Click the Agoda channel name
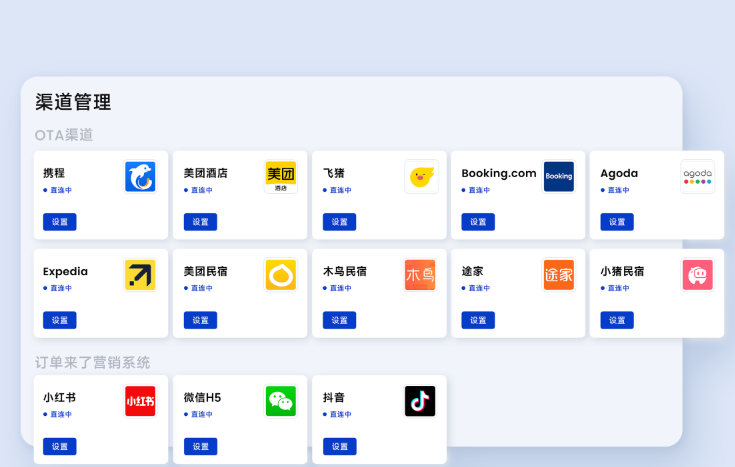The height and width of the screenshot is (467, 735). 619,173
